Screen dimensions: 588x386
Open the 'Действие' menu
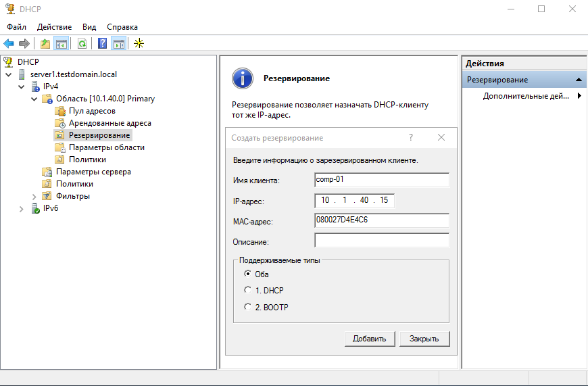pos(54,27)
